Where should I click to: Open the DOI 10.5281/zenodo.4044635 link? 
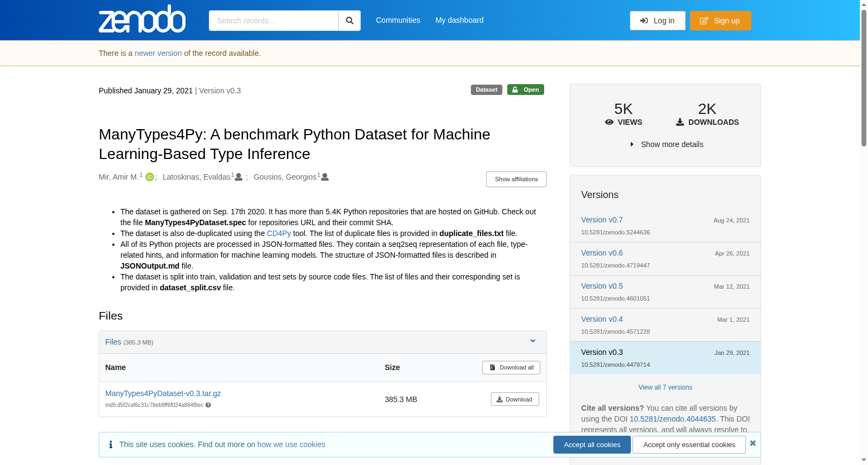click(x=673, y=419)
